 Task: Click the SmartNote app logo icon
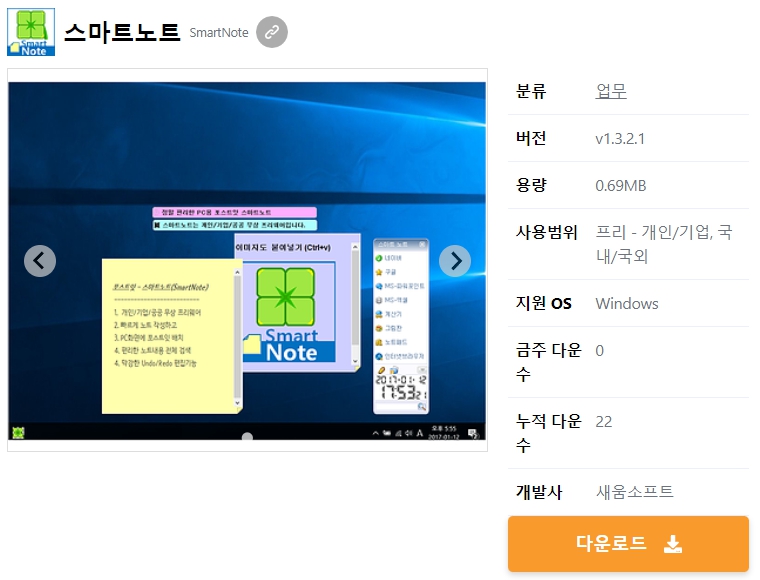[31, 32]
